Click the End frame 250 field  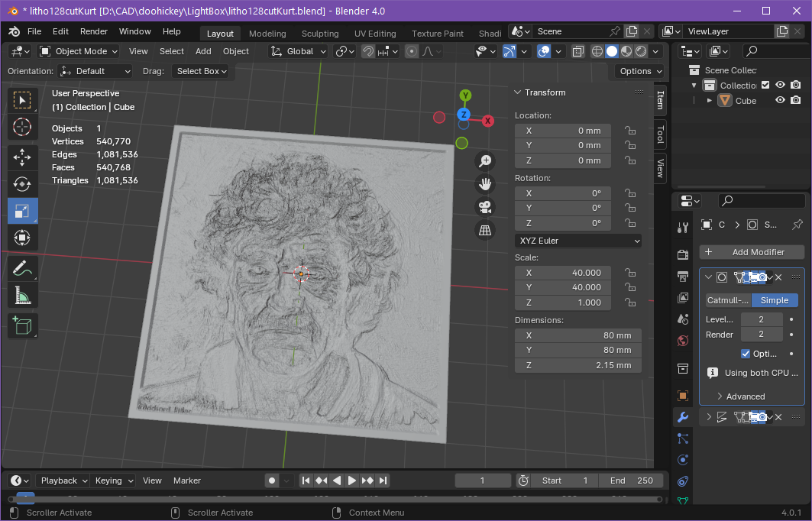(630, 481)
